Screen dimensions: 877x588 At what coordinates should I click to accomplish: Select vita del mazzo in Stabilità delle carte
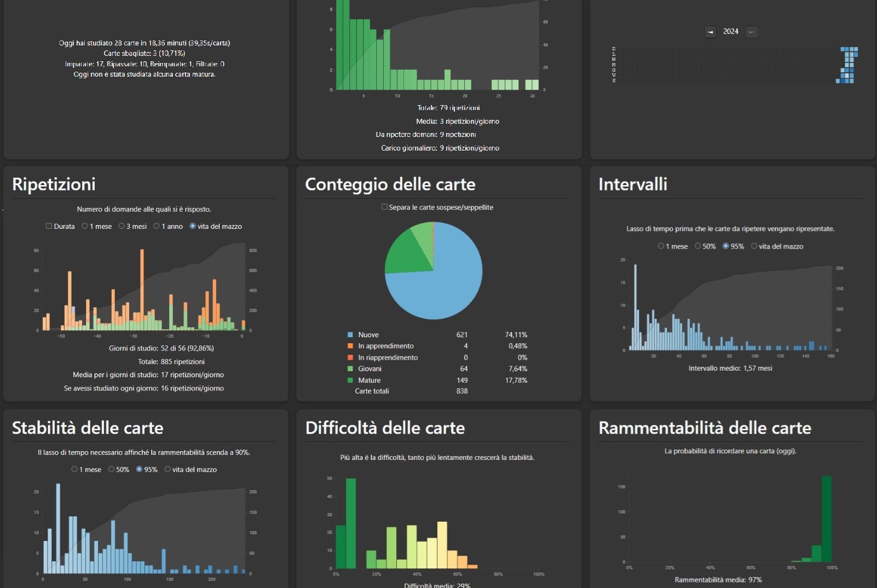point(168,469)
